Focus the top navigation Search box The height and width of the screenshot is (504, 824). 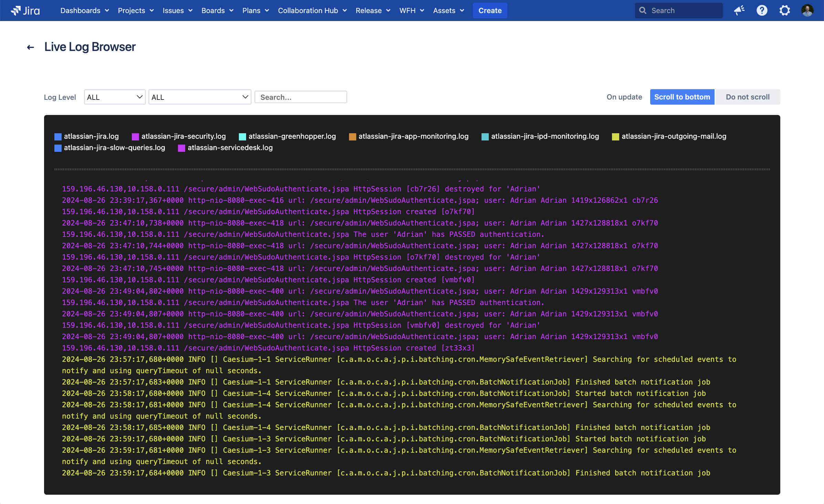(x=679, y=10)
